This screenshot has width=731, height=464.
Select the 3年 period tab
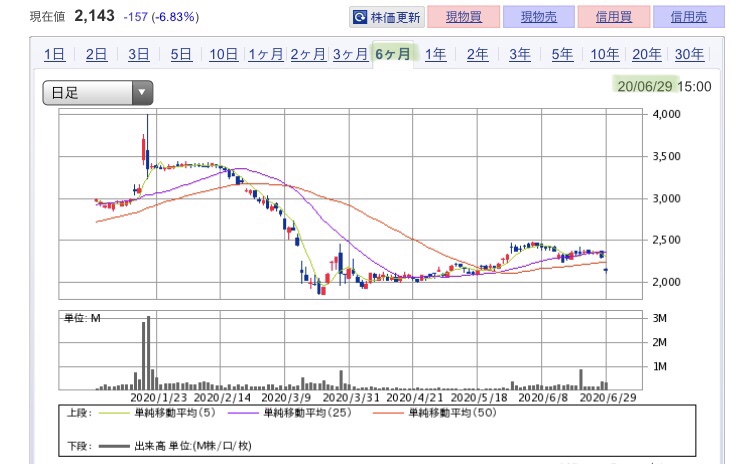520,55
